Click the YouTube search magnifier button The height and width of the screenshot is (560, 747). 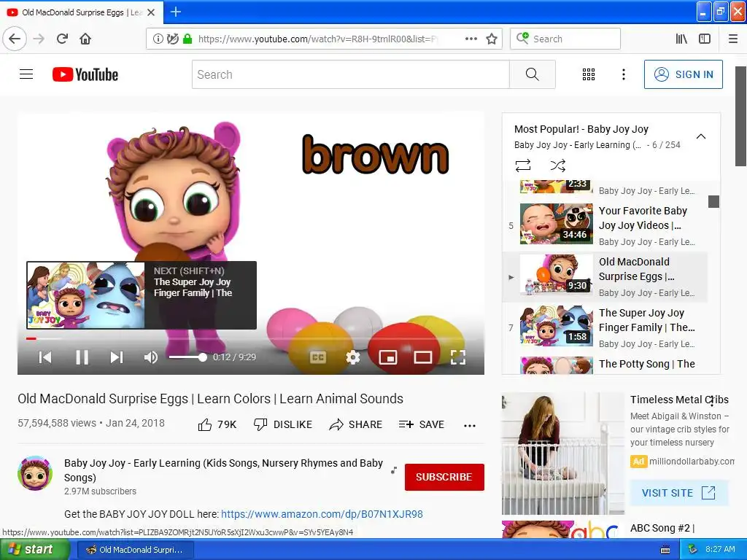pyautogui.click(x=532, y=74)
